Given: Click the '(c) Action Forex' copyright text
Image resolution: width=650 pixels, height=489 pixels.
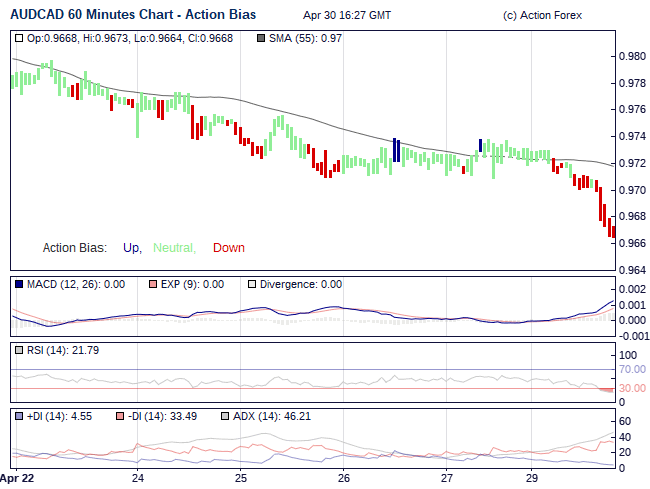Looking at the screenshot, I should pos(541,16).
